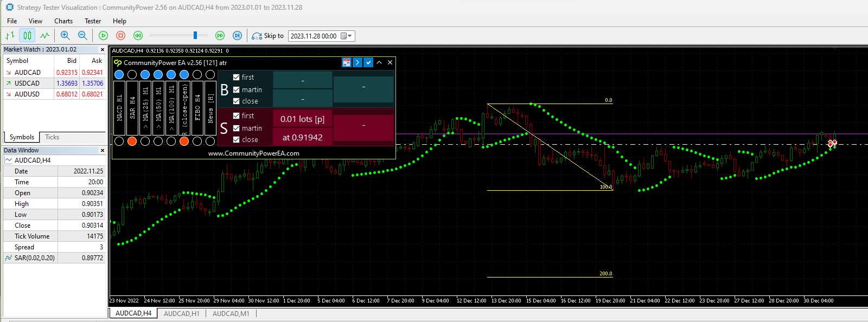Select the AUDCAD,M1 chart tab

pos(231,313)
